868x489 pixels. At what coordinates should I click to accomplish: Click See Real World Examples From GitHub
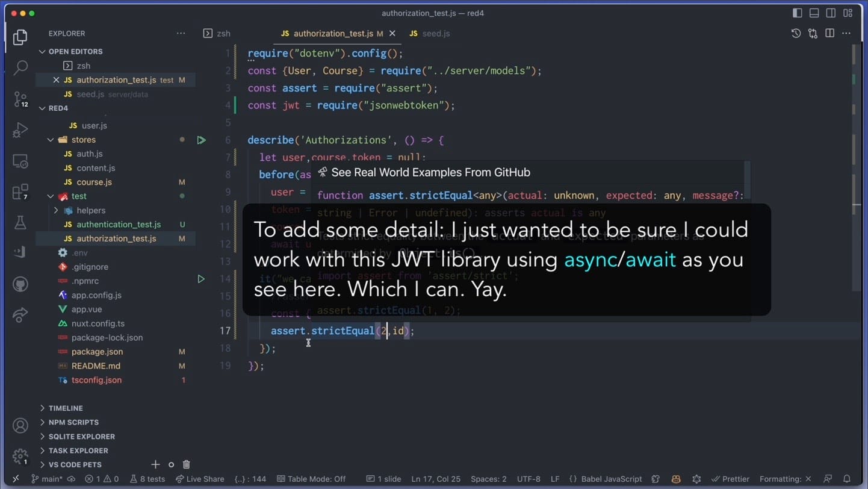click(430, 173)
